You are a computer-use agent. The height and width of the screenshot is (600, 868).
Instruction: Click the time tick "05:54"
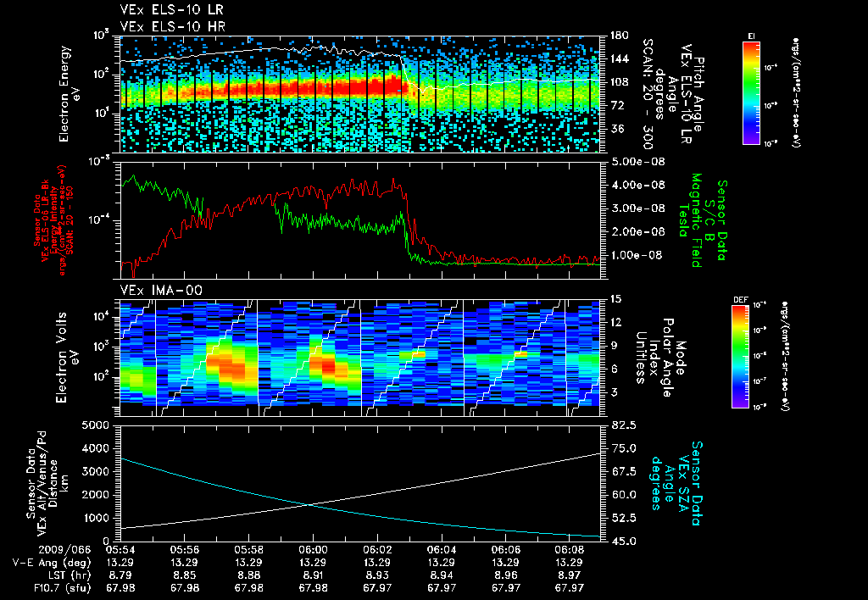click(x=120, y=550)
